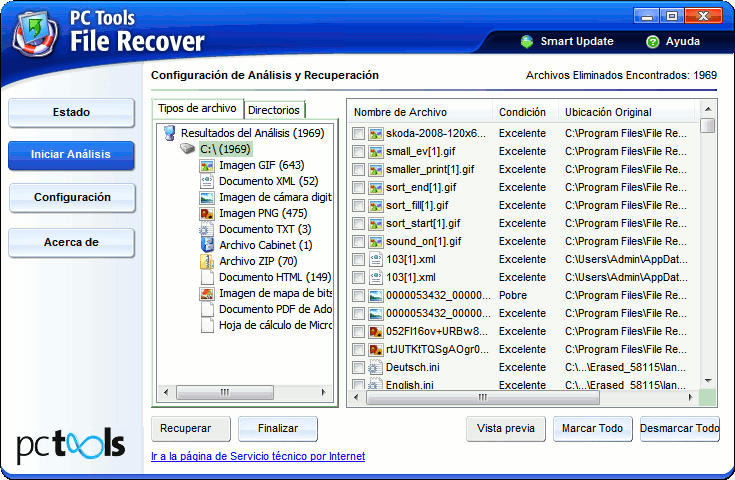Click the Smart Update globe icon
735x480 pixels.
[527, 42]
